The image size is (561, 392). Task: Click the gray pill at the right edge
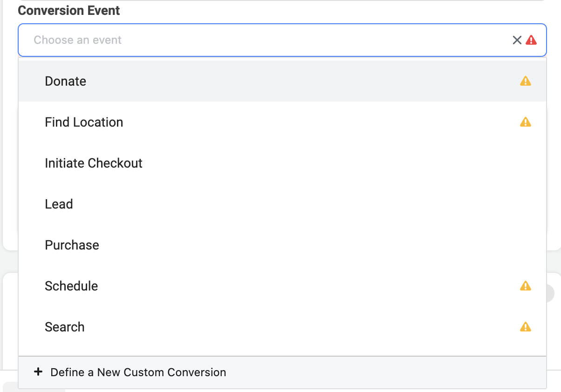550,293
